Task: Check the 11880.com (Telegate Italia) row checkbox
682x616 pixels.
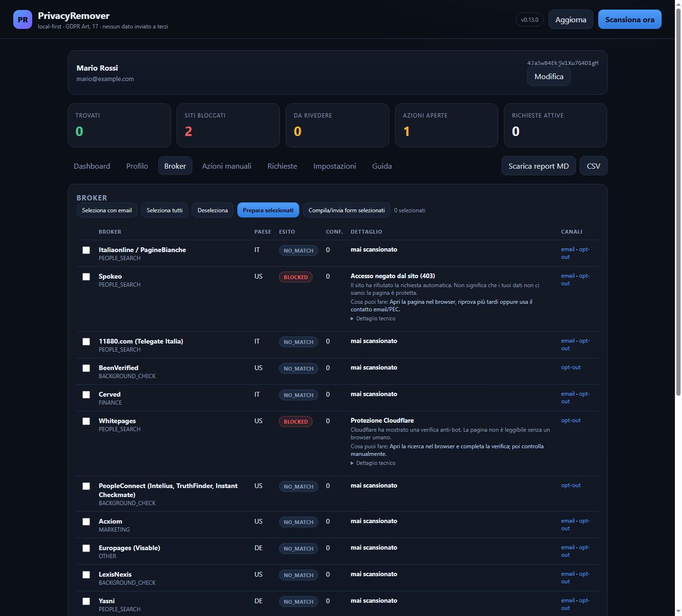Action: [86, 342]
